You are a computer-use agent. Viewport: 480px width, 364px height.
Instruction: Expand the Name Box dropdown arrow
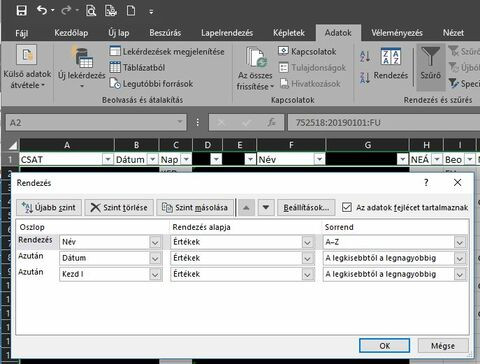[180, 122]
